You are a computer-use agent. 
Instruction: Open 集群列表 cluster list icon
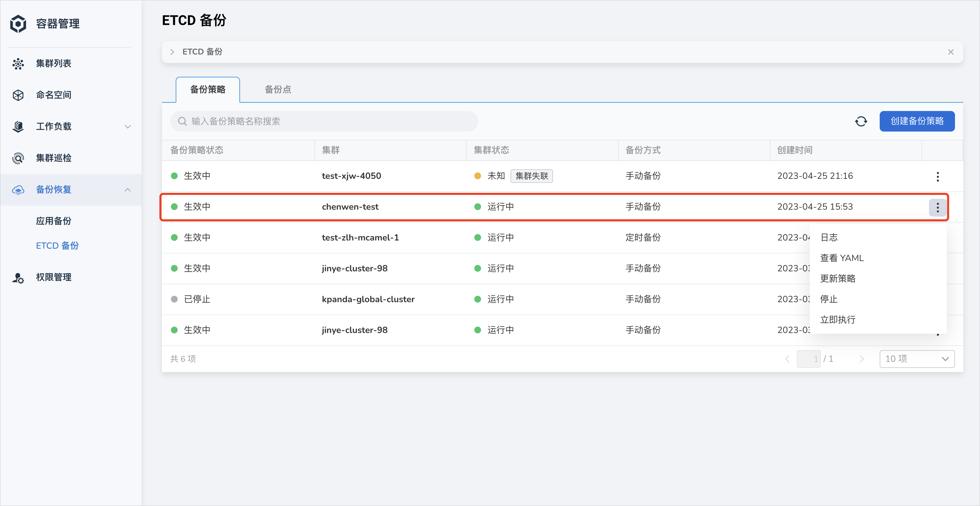point(18,64)
